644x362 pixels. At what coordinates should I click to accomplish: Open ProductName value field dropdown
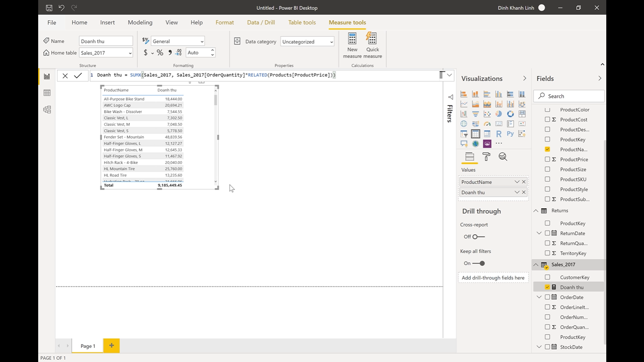pyautogui.click(x=517, y=182)
